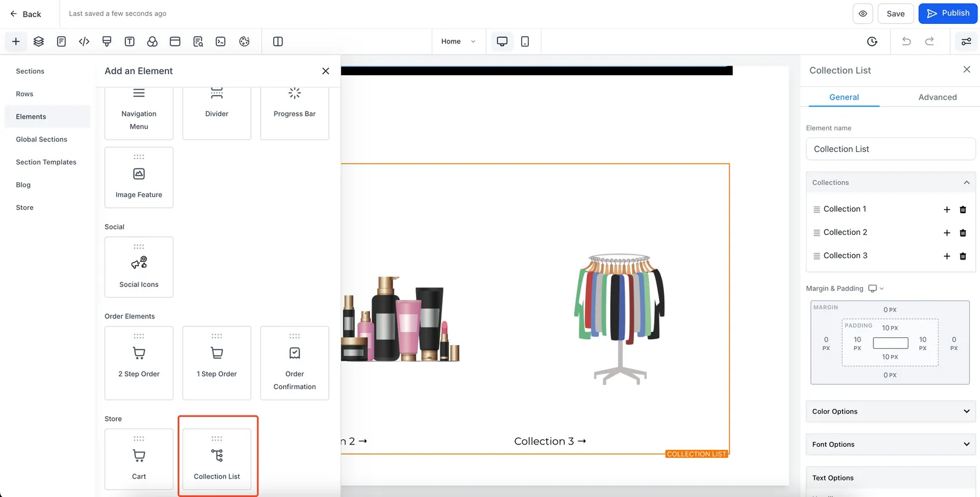Delete Collection 2 with trash icon
This screenshot has width=980, height=497.
963,233
